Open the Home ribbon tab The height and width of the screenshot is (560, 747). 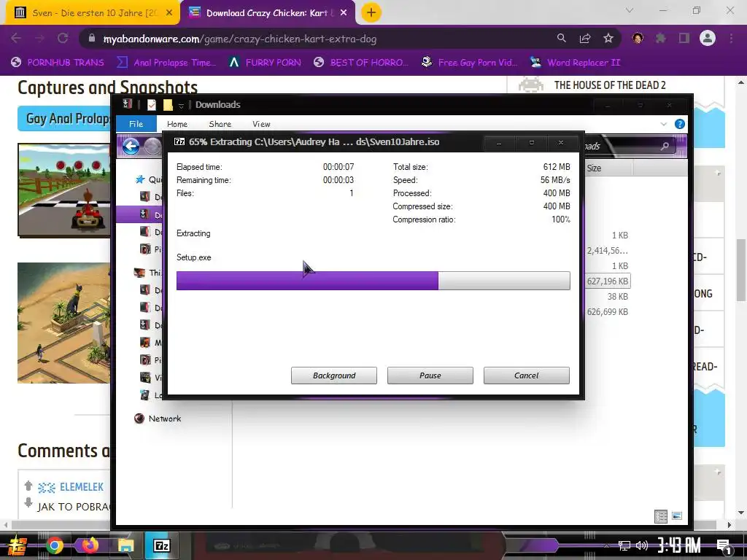click(177, 124)
